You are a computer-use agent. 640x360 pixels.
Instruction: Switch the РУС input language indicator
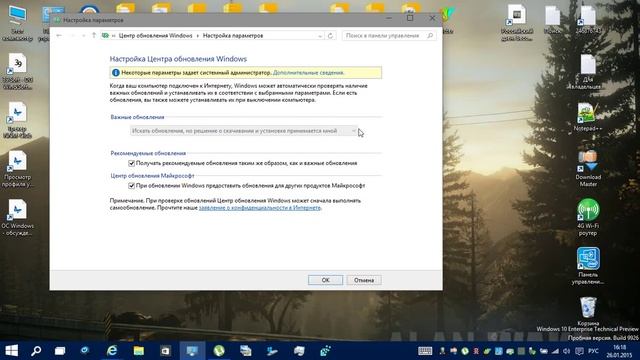[x=593, y=351]
